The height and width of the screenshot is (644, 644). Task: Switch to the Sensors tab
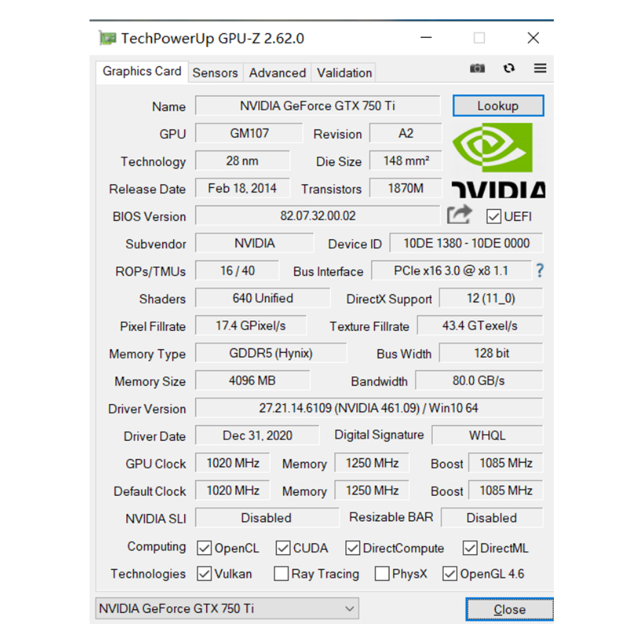click(215, 73)
